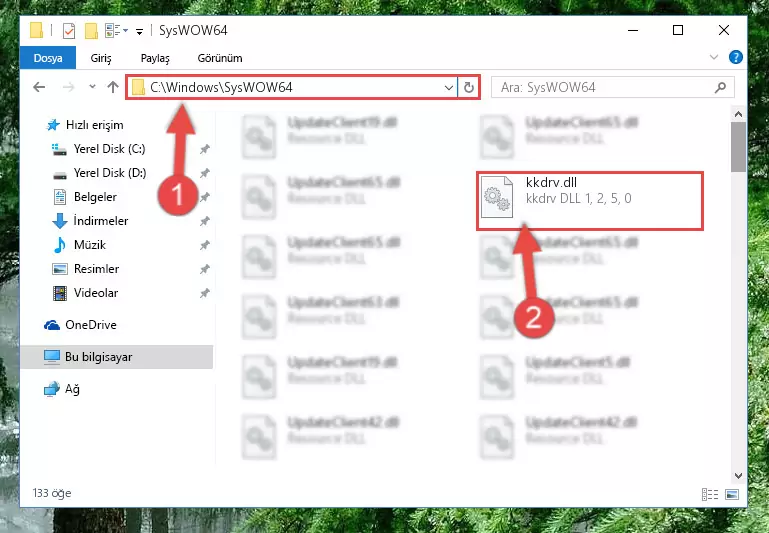Click pin icon next to Müzik
The height and width of the screenshot is (533, 769).
tap(205, 245)
